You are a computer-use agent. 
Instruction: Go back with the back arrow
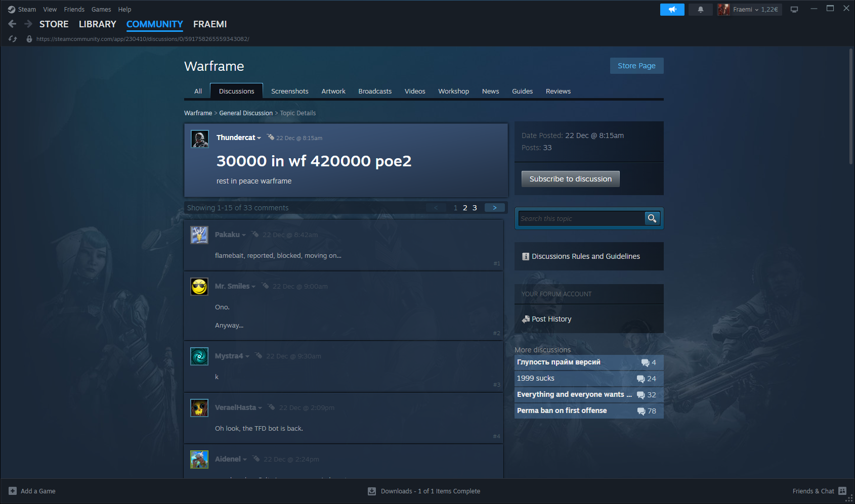click(13, 24)
